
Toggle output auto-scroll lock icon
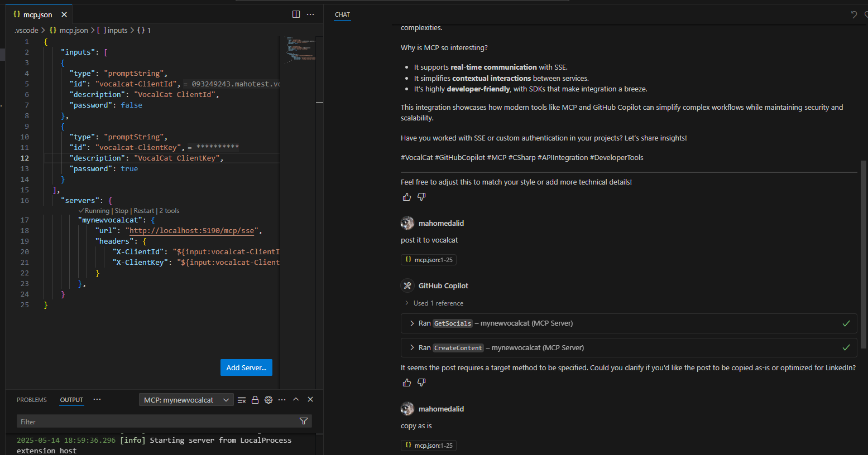pos(255,400)
